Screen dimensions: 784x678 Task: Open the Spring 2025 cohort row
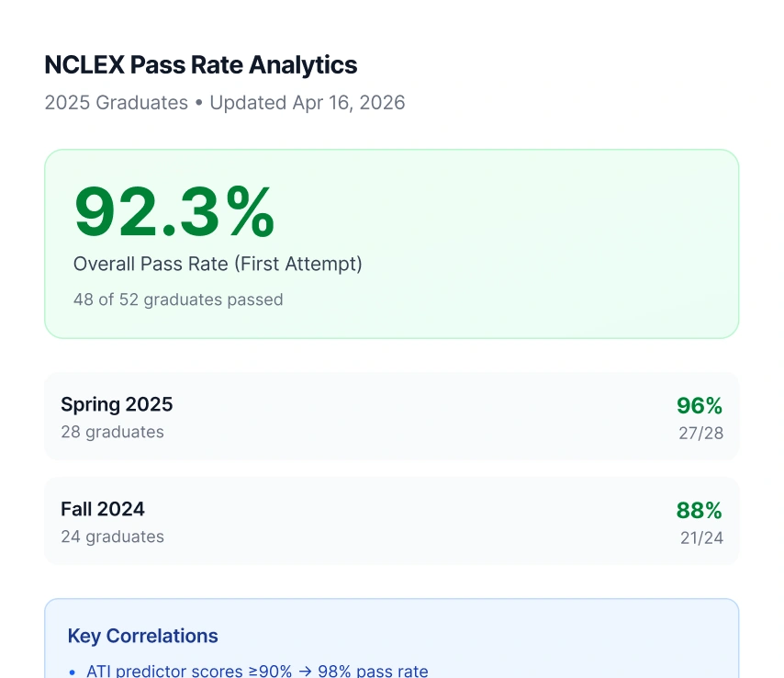(x=391, y=416)
